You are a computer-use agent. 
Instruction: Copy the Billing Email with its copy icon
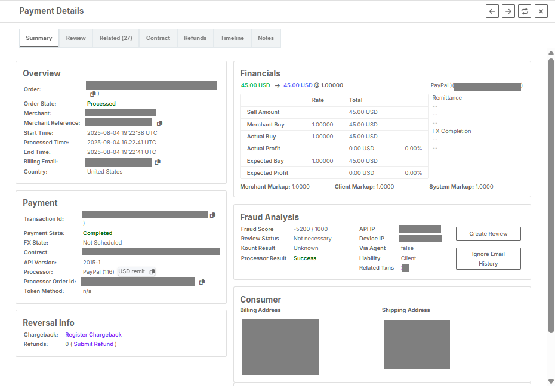click(x=157, y=161)
